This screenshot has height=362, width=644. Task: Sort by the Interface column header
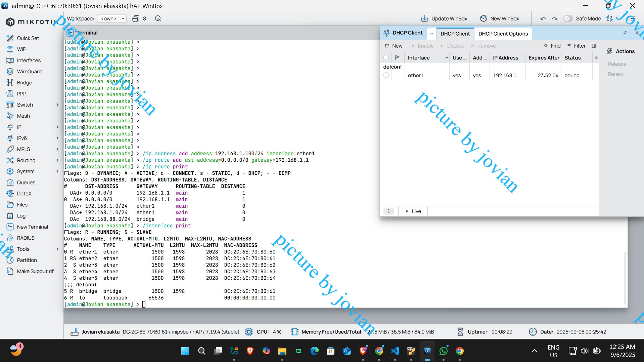click(x=426, y=58)
